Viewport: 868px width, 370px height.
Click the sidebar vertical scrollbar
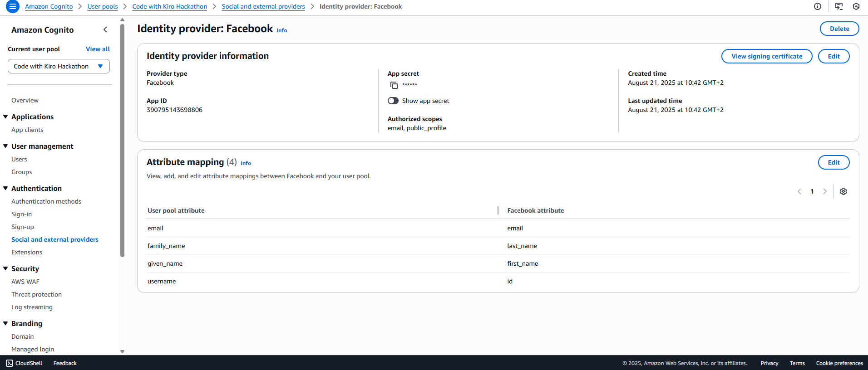pos(122,141)
